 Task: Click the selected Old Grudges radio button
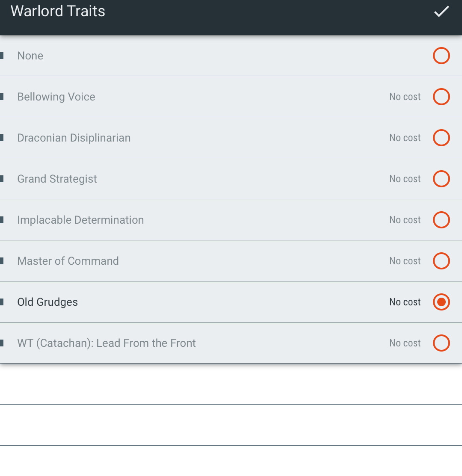click(441, 302)
